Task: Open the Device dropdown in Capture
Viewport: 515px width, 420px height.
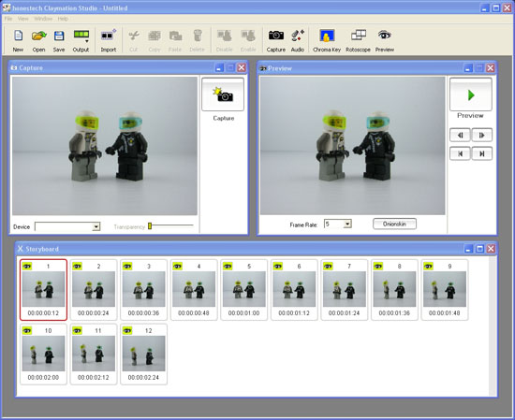Action: [x=96, y=226]
